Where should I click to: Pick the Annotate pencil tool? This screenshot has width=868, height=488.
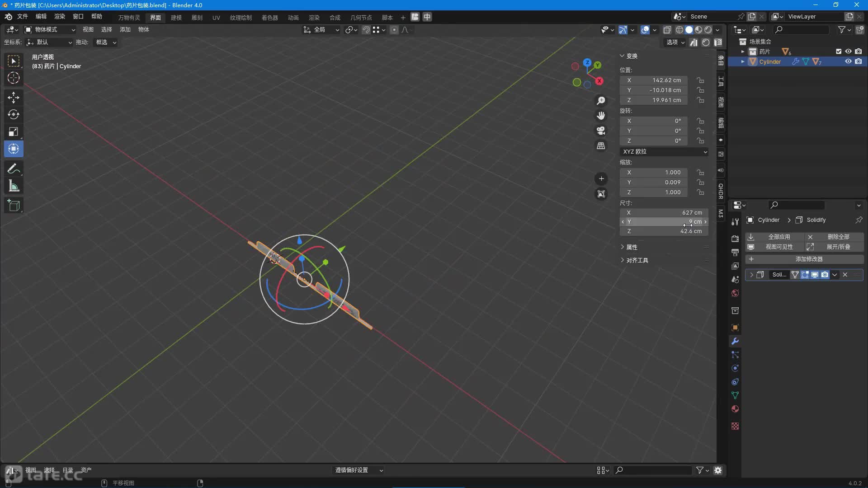[14, 169]
